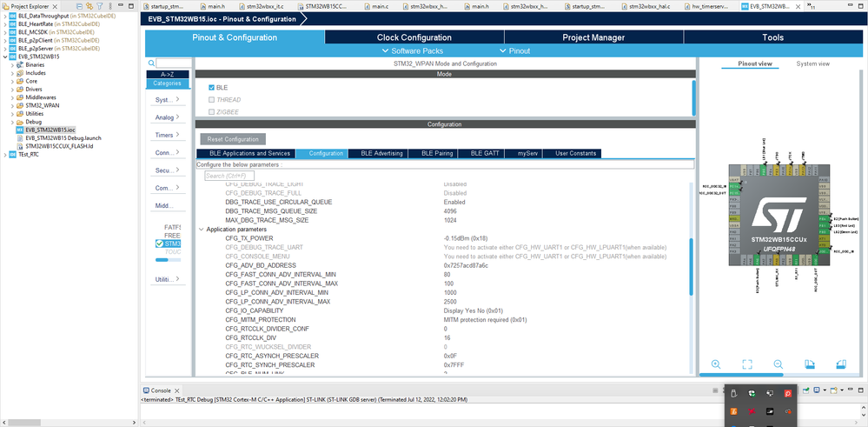The width and height of the screenshot is (868, 427).
Task: Collapse all in Project Explorer toolbar
Action: (x=80, y=6)
